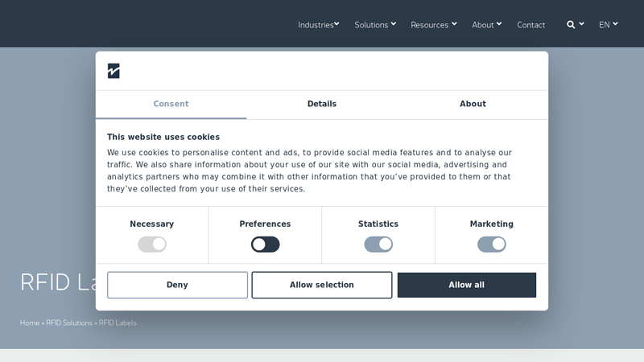Screen dimensions: 644x362
Task: Click the Allow all button
Action: [467, 285]
